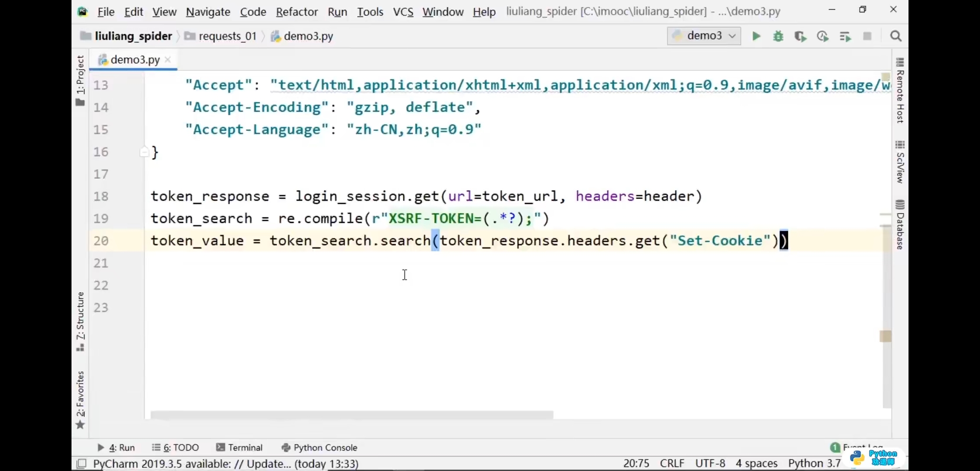Open the demo3 run configuration dropdown
Image resolution: width=980 pixels, height=471 pixels.
(x=704, y=36)
